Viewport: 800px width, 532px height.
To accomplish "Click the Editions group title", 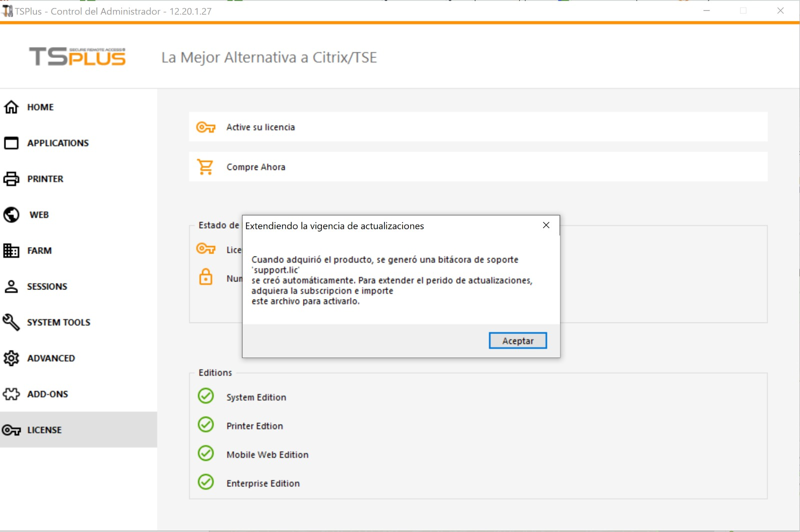I will (215, 372).
